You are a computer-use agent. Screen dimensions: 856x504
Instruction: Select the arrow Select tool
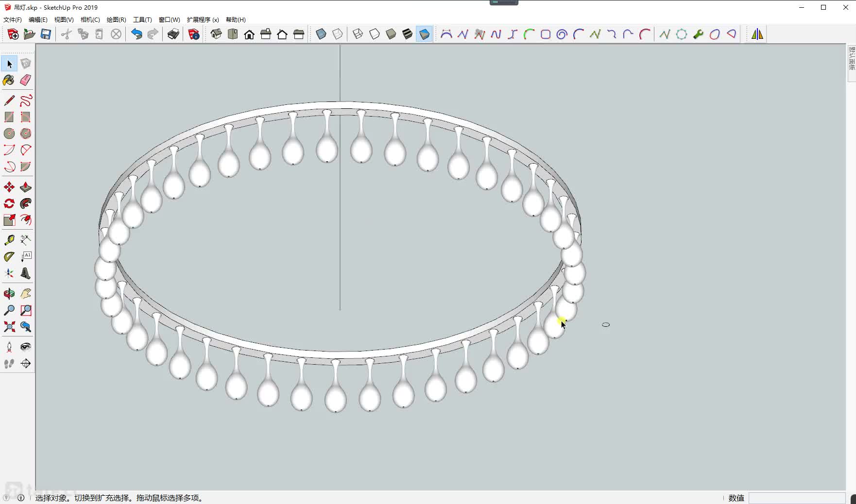pyautogui.click(x=9, y=64)
